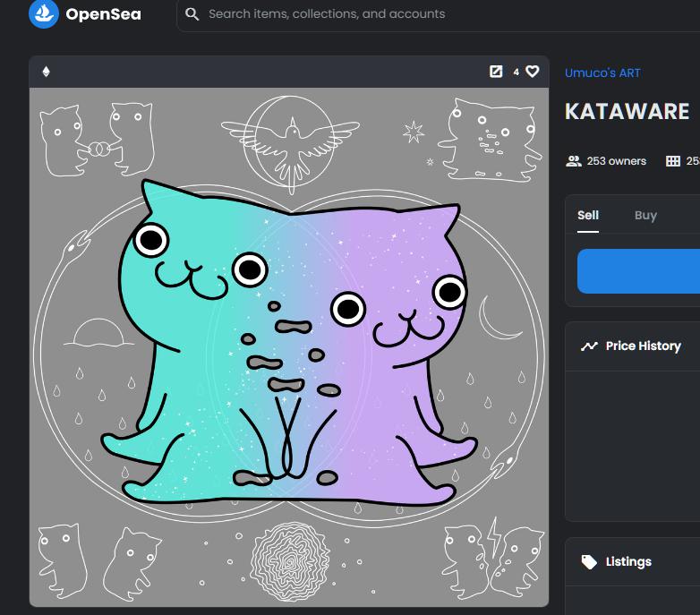The image size is (700, 615).
Task: Open the Umuco's ART collection link
Action: coord(602,73)
